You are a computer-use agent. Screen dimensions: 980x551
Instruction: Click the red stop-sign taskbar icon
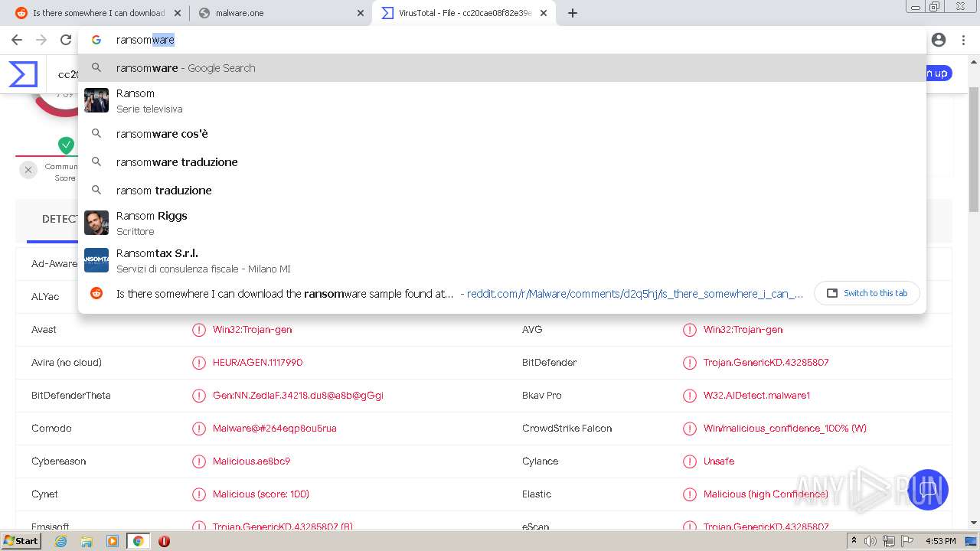click(164, 541)
